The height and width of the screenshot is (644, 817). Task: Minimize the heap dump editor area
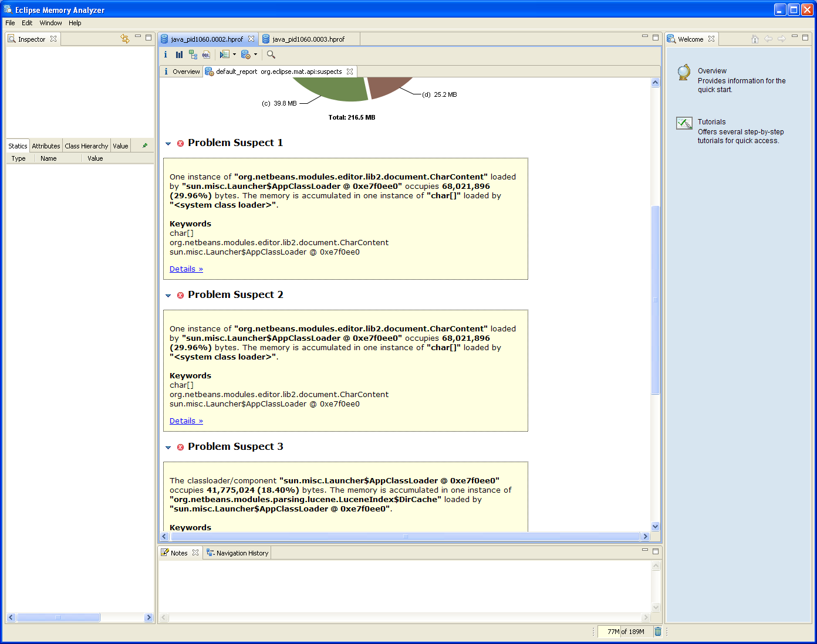click(645, 37)
